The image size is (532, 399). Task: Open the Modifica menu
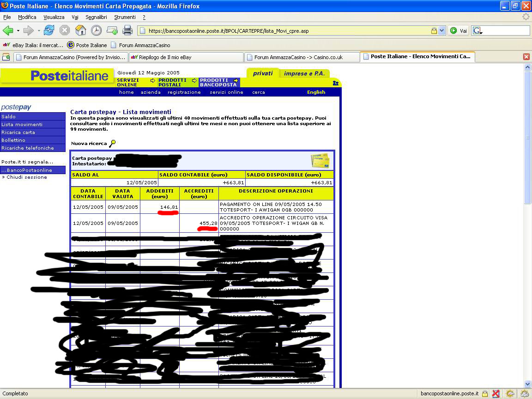[27, 17]
